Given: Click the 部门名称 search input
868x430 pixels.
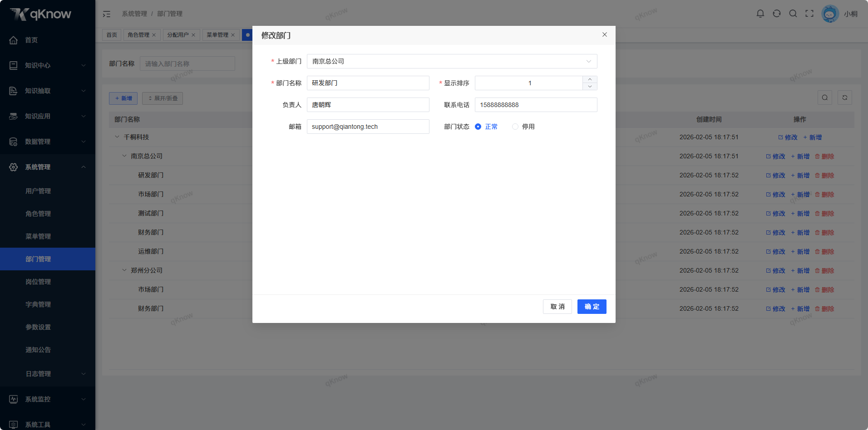Looking at the screenshot, I should click(x=187, y=64).
